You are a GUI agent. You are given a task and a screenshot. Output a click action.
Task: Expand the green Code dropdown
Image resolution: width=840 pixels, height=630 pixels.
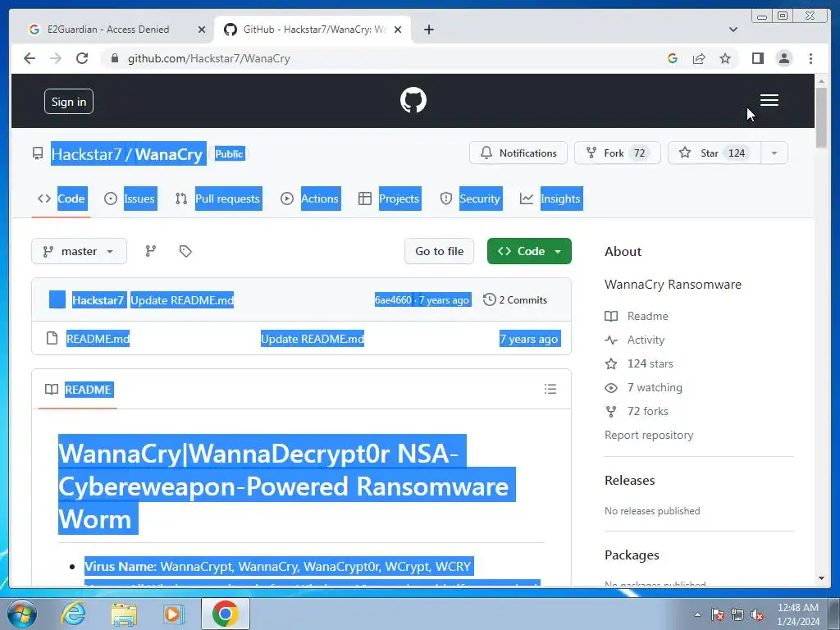point(529,251)
